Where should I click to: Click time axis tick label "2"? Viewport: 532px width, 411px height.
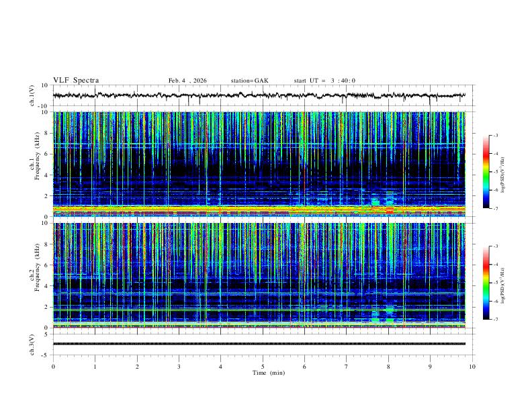click(x=137, y=367)
